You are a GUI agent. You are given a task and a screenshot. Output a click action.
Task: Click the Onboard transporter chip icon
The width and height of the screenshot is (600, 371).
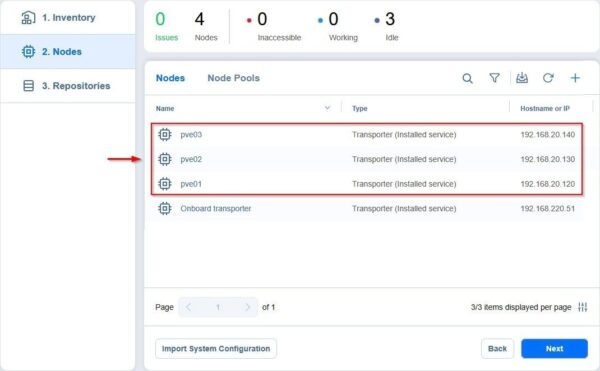coord(165,208)
